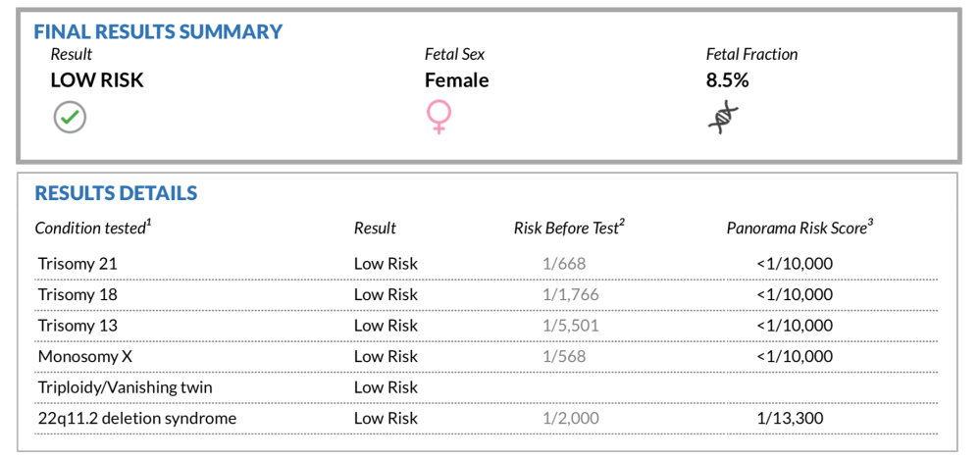The width and height of the screenshot is (980, 459).
Task: Click the 8.5% fetal fraction value
Action: [727, 80]
